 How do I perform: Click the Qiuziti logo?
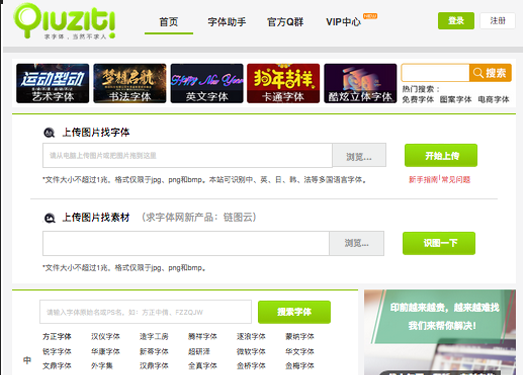64,21
